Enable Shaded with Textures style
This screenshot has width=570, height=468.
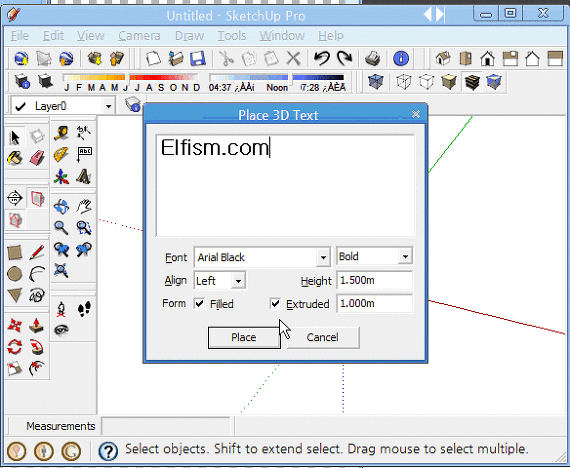(x=472, y=81)
